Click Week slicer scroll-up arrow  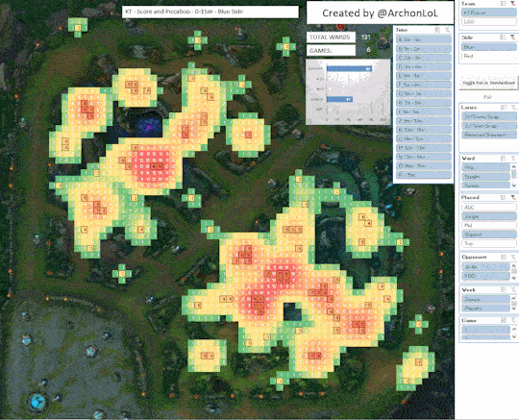point(513,298)
